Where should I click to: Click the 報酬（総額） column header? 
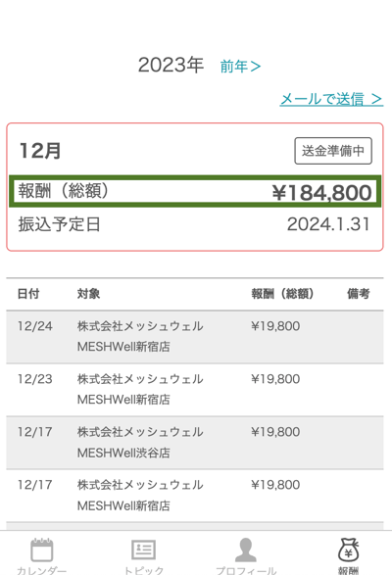(x=282, y=294)
